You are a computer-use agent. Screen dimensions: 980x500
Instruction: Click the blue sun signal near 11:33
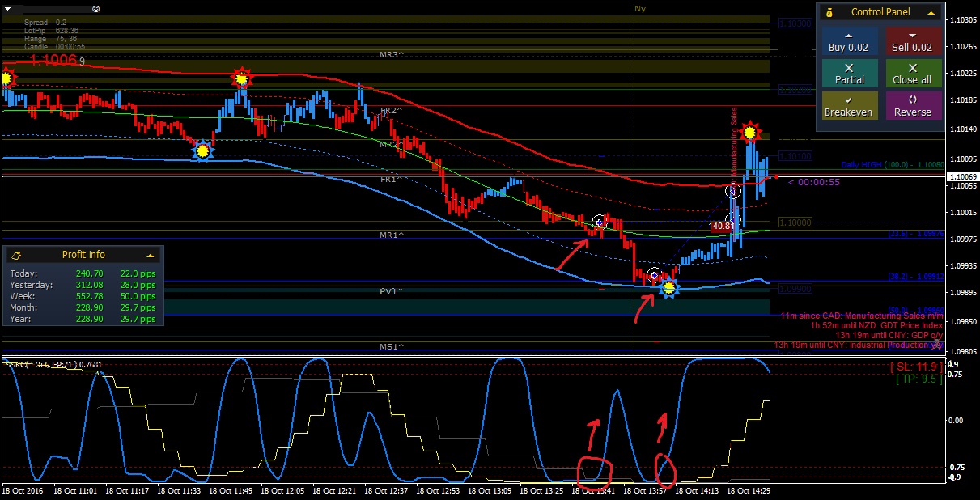coord(202,150)
